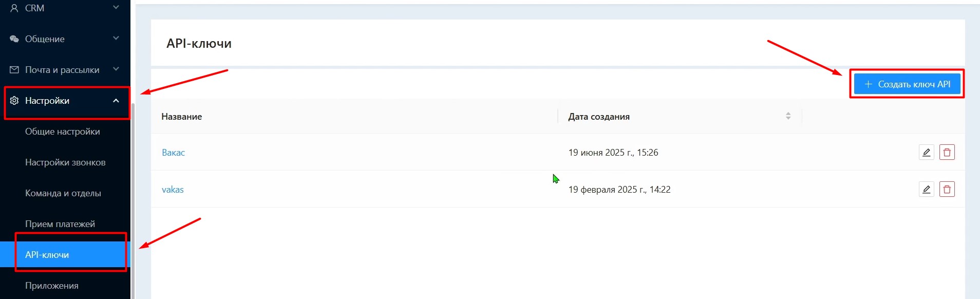Open Общие настройки in the sidebar
The height and width of the screenshot is (299, 980).
click(x=63, y=132)
